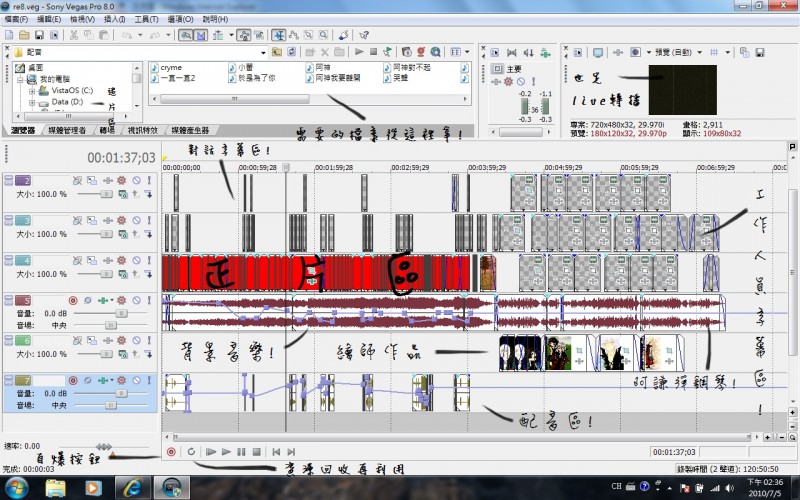
Task: Expand the VistaOS (C:) tree node
Action: pyautogui.click(x=32, y=91)
